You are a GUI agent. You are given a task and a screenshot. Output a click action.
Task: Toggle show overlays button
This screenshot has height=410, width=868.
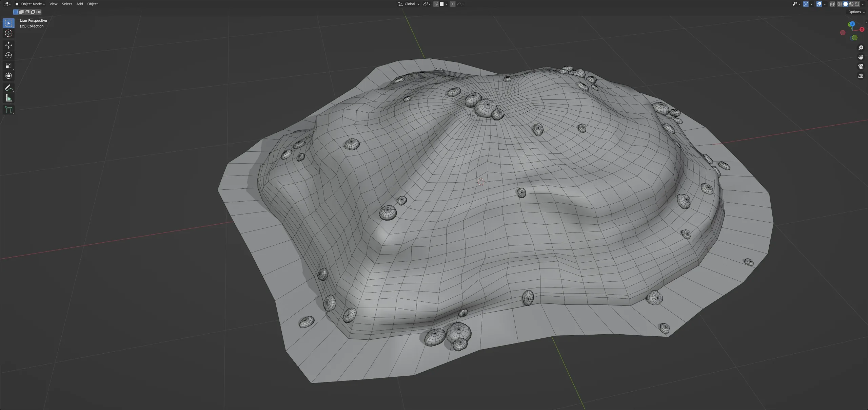coord(819,4)
